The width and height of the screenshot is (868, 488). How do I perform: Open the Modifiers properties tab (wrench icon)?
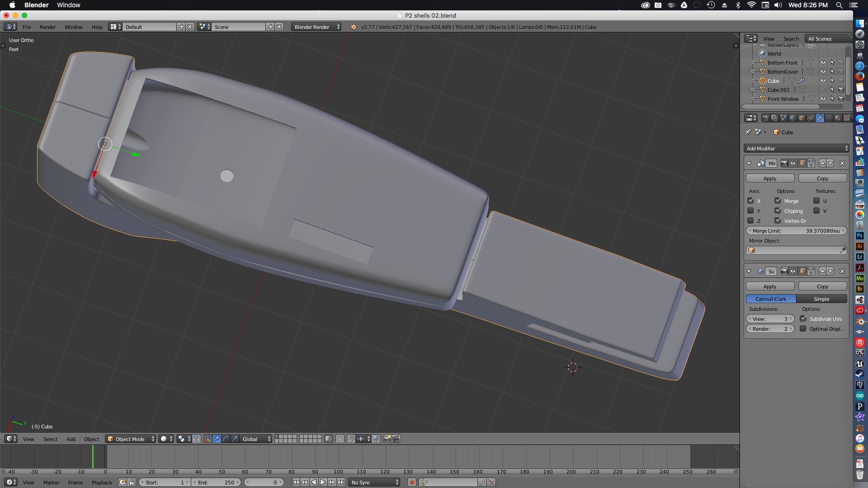820,118
